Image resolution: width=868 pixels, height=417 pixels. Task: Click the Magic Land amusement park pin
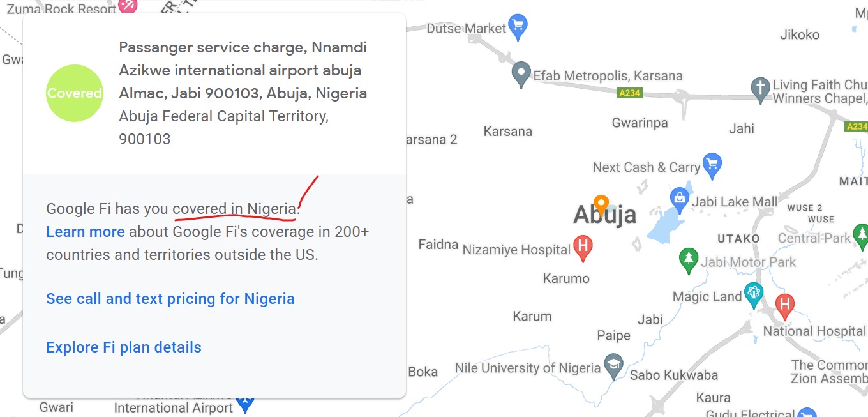coord(754,295)
